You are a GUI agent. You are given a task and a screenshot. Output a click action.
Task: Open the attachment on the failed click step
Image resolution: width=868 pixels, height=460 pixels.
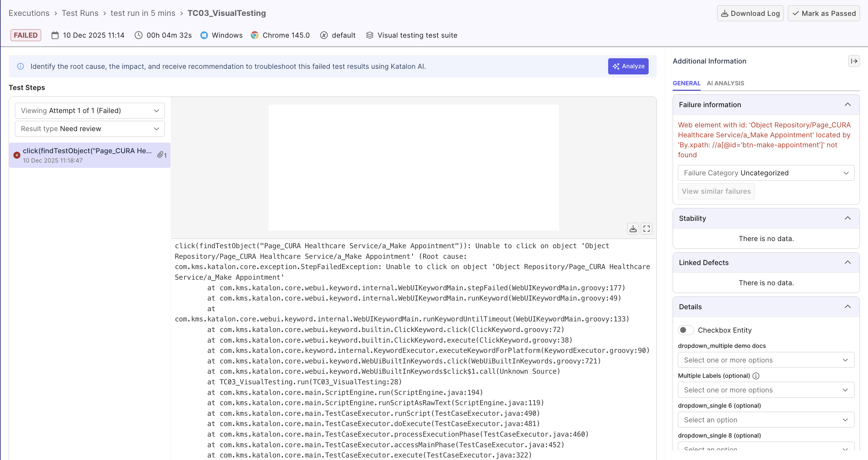pos(161,154)
